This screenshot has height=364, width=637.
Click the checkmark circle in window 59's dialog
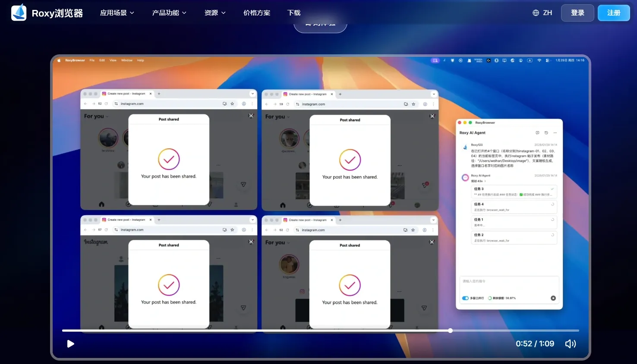[x=350, y=160]
